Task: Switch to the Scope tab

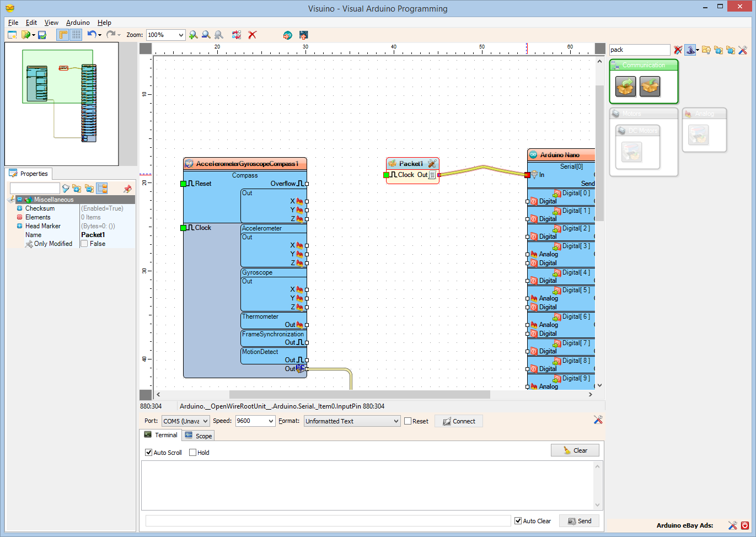Action: pyautogui.click(x=199, y=436)
